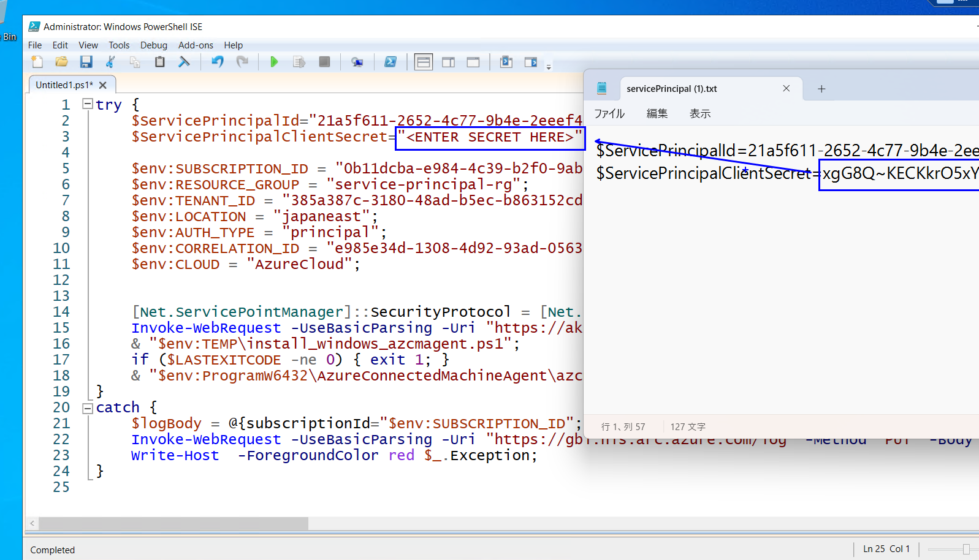979x560 pixels.
Task: Click the New script icon
Action: point(37,62)
